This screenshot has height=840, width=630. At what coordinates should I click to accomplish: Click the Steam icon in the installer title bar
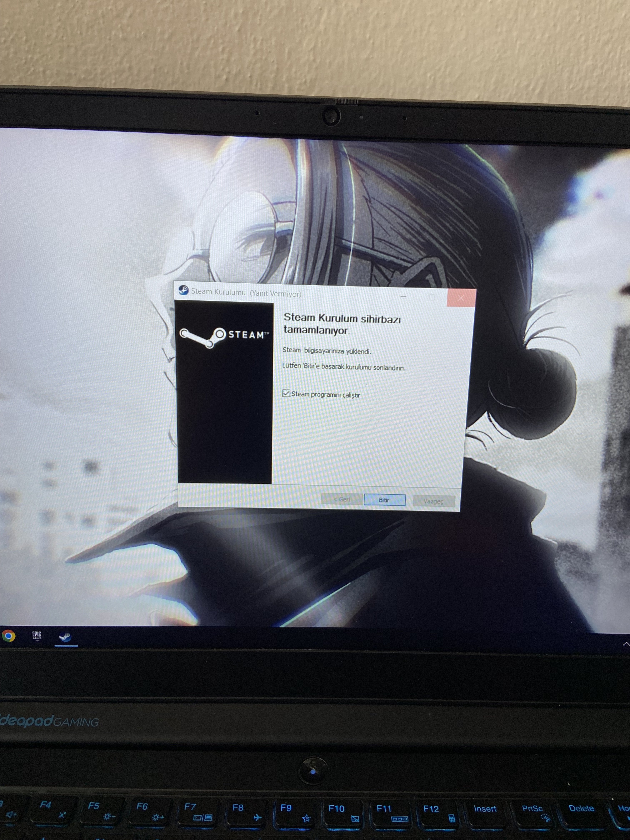[x=183, y=290]
